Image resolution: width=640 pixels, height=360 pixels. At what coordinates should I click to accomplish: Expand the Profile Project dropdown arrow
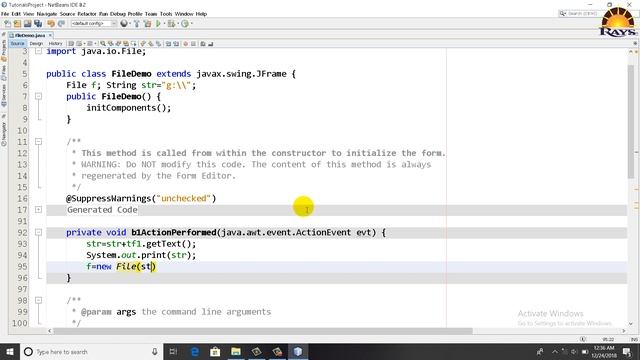pyautogui.click(x=192, y=24)
